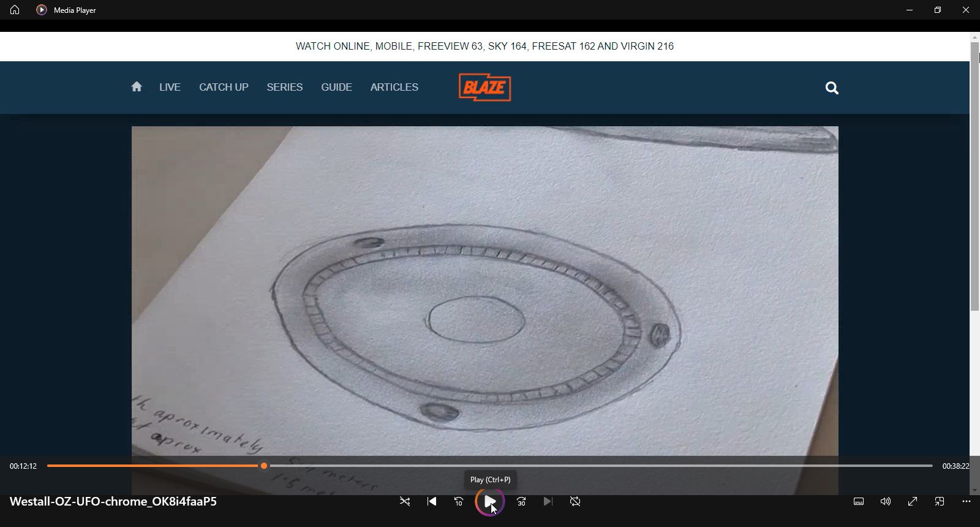Open subtitles and captions menu
Image resolution: width=980 pixels, height=527 pixels.
[x=859, y=501]
